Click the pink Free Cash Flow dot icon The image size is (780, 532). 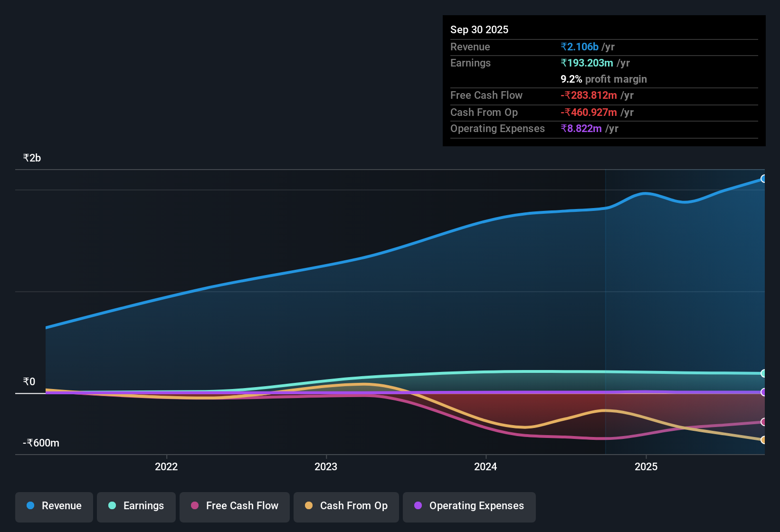[x=194, y=506]
